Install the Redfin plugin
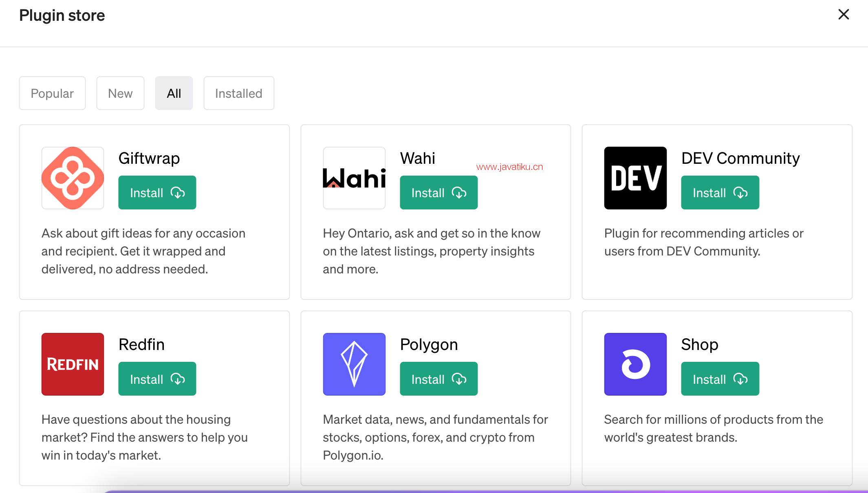 point(157,379)
